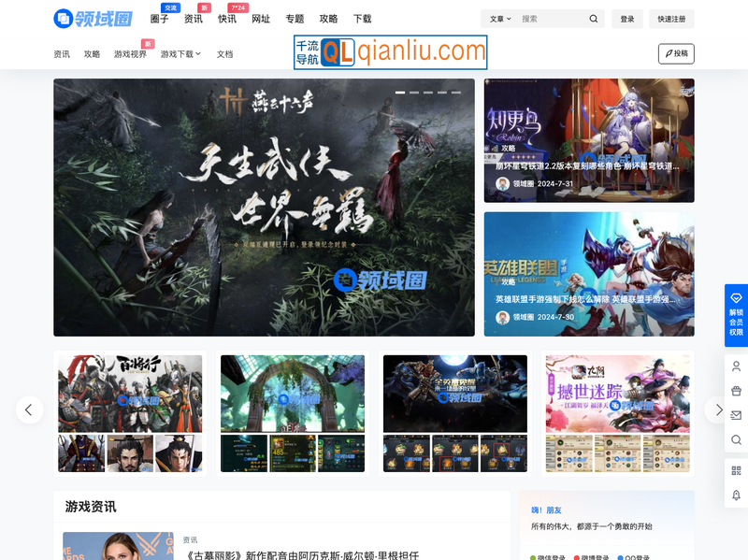Go to next carousel slide with right arrow

pyautogui.click(x=718, y=409)
